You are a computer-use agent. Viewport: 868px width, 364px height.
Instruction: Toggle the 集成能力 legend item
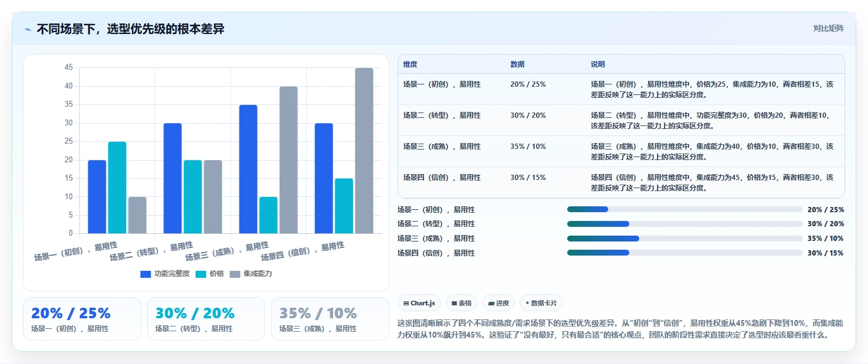tap(251, 274)
